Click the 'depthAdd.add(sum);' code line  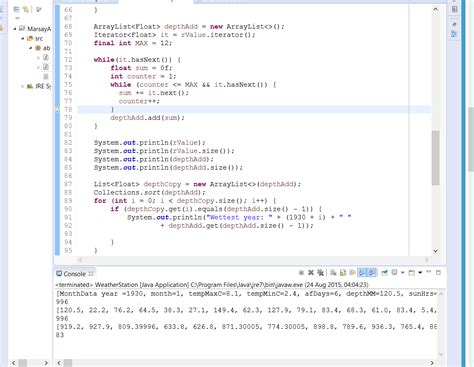147,118
